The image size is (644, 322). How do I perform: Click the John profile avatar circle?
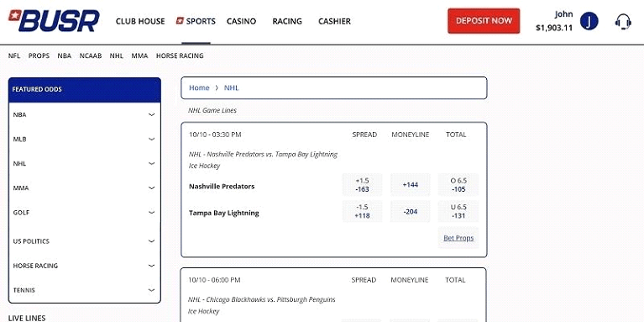point(589,21)
